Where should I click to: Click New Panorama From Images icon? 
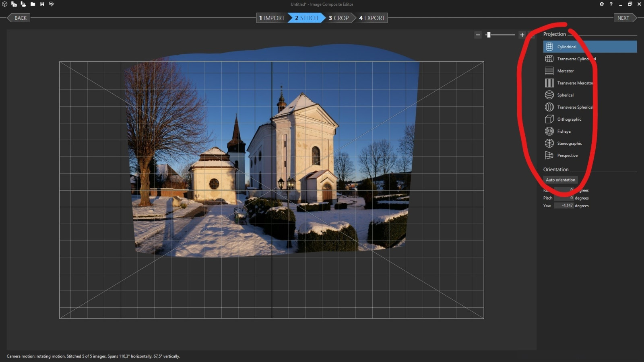[14, 4]
